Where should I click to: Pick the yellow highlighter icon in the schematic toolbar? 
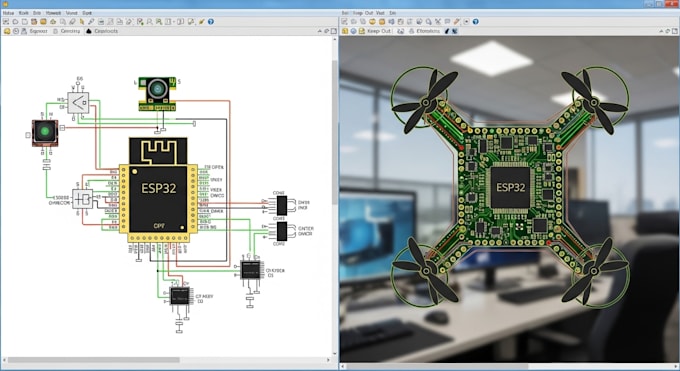tap(82, 22)
